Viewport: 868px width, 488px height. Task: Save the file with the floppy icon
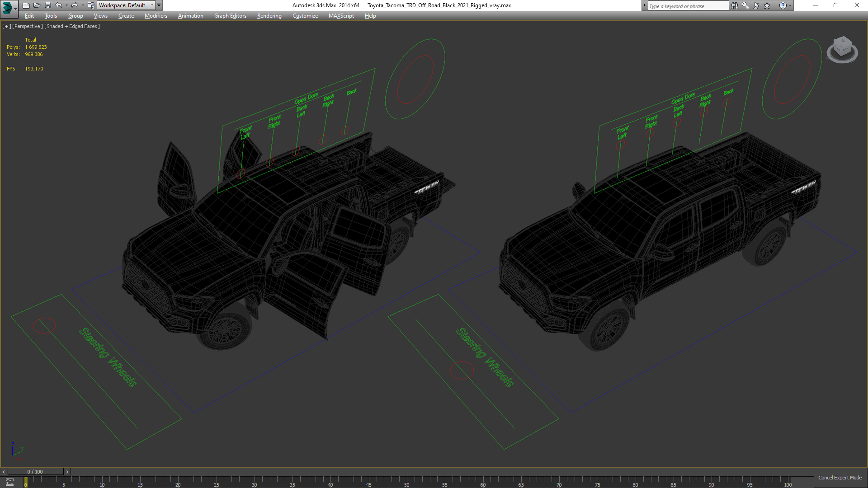[48, 5]
